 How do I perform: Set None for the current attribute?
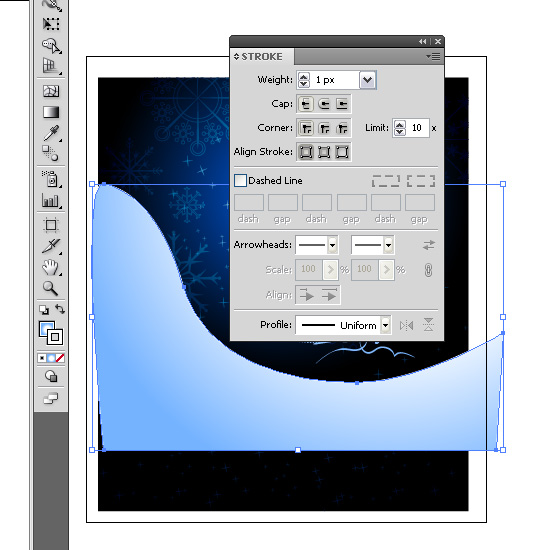click(60, 358)
